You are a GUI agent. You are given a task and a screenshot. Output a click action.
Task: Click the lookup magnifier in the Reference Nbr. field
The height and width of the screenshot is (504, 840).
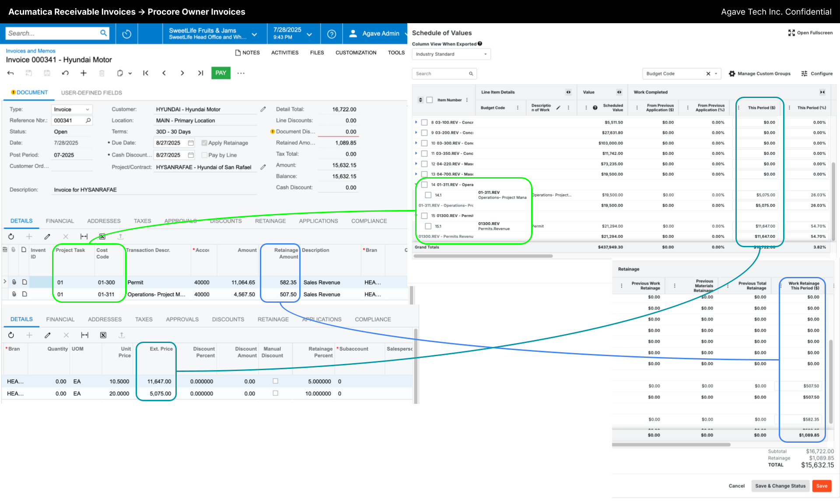88,120
